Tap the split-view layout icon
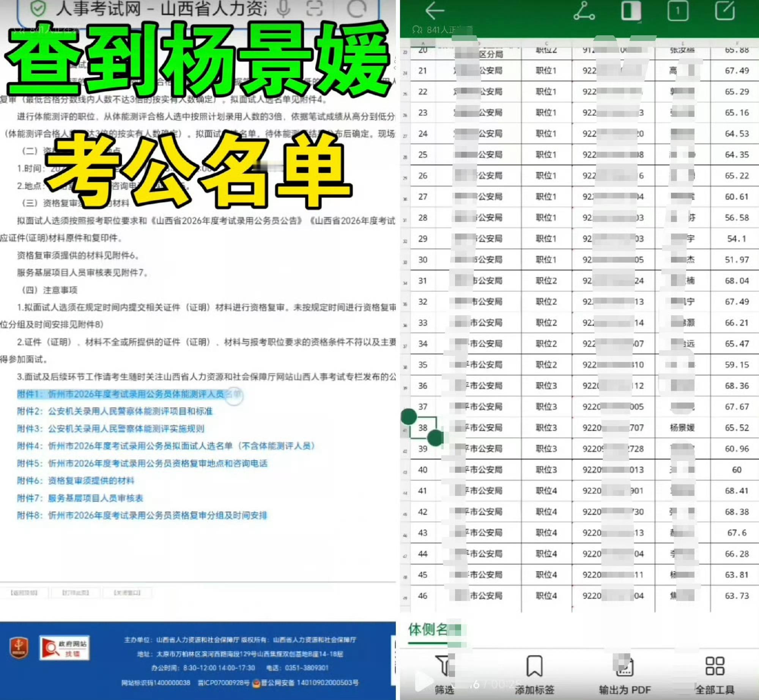Screen dimensions: 759x700 (631, 11)
